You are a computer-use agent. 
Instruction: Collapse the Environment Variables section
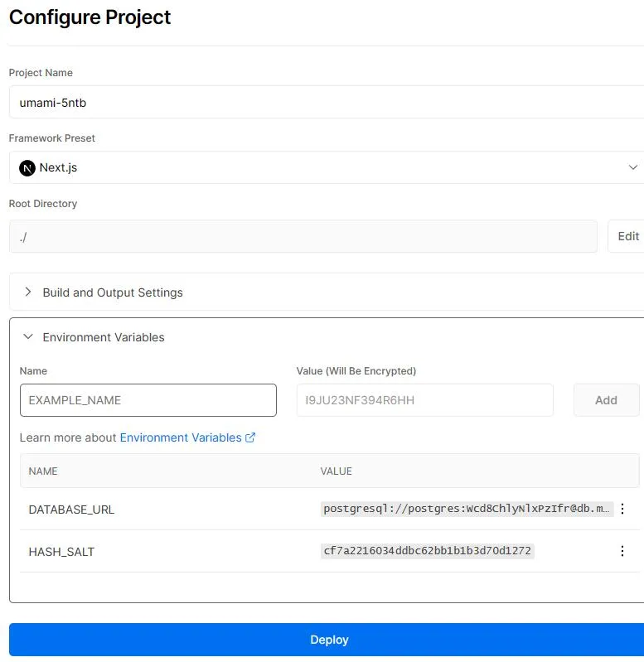tap(28, 336)
